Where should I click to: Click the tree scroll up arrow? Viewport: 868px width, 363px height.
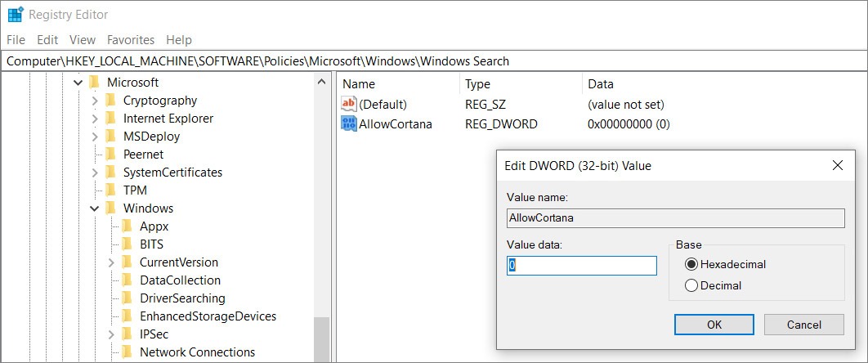(x=321, y=82)
